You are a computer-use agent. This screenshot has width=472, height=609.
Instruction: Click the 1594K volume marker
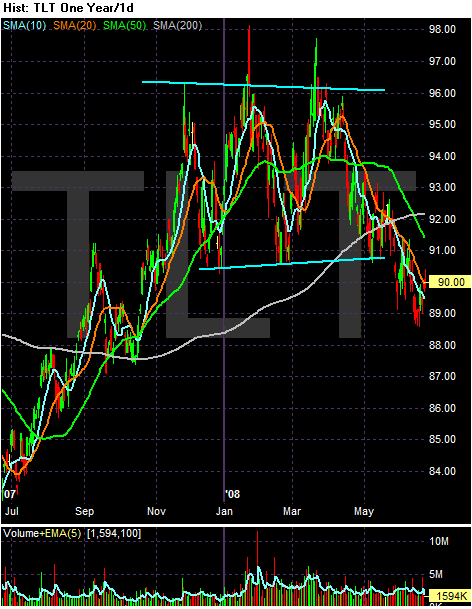[x=449, y=595]
